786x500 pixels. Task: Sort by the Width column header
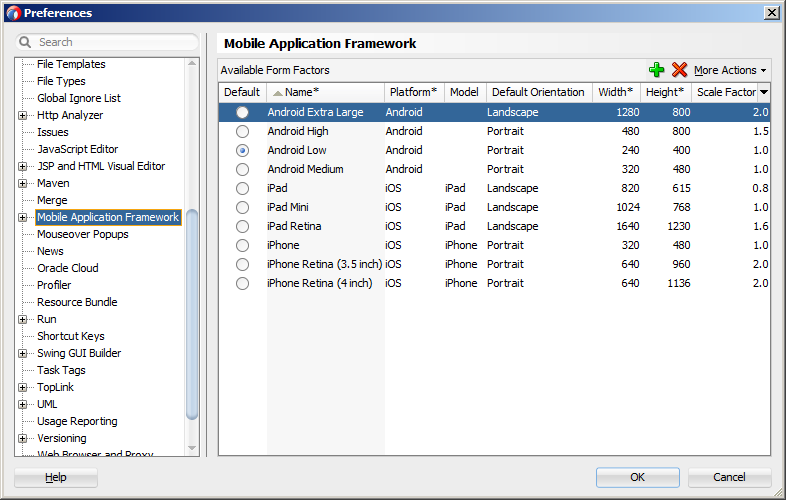616,92
